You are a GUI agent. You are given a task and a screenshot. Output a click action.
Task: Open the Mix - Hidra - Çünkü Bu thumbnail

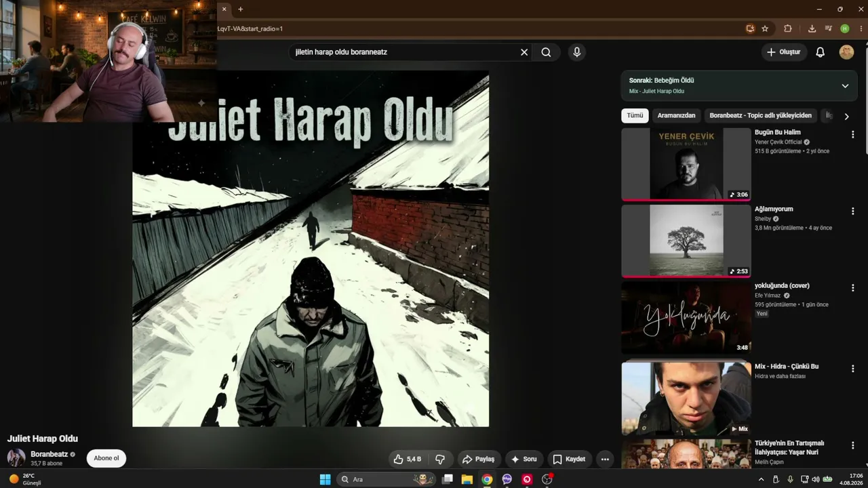(x=686, y=398)
